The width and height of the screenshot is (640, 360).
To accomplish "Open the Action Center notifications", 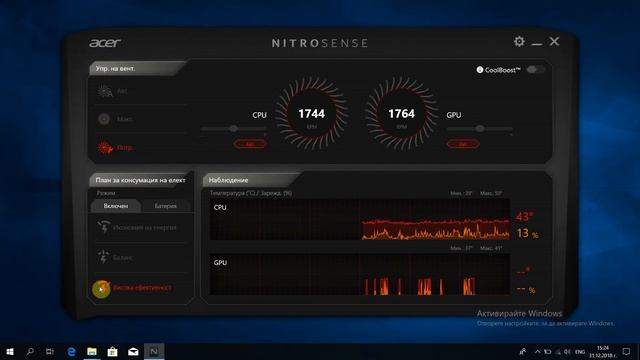I will (627, 351).
